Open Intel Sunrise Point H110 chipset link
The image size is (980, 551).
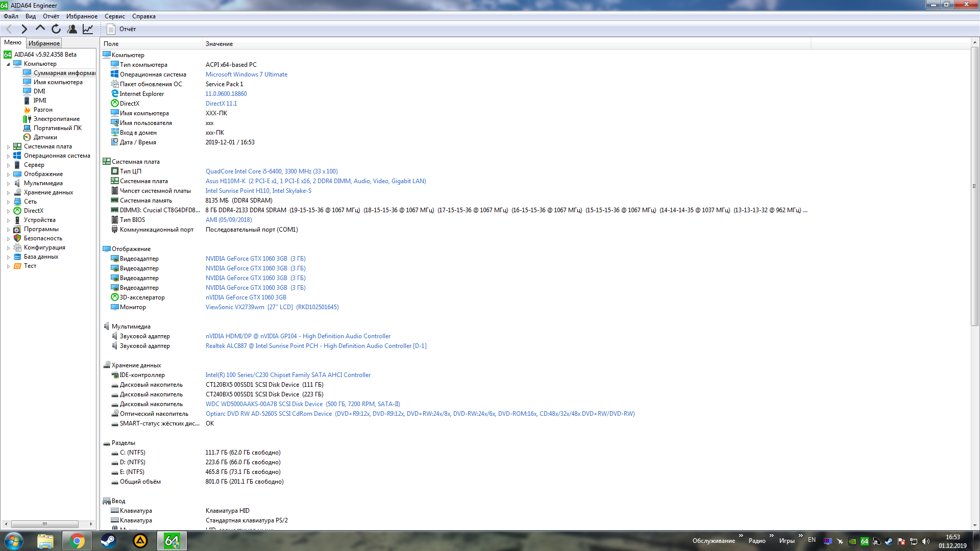[x=258, y=191]
